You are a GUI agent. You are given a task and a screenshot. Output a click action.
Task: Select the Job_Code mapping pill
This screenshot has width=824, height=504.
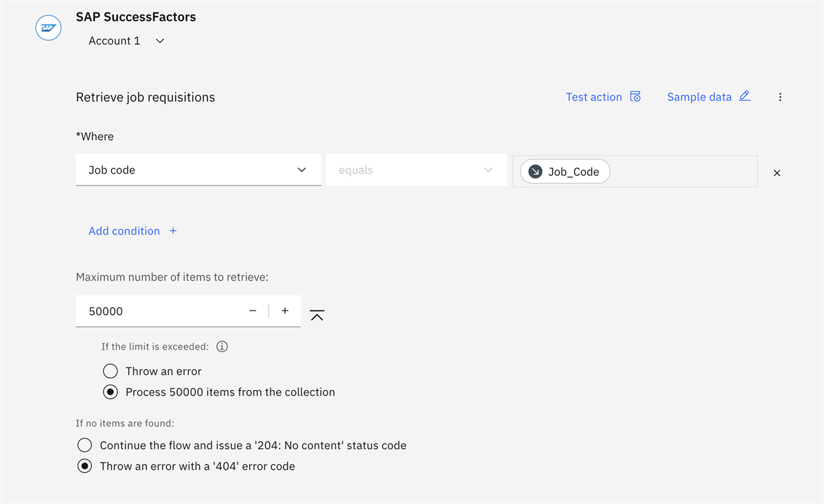coord(565,172)
